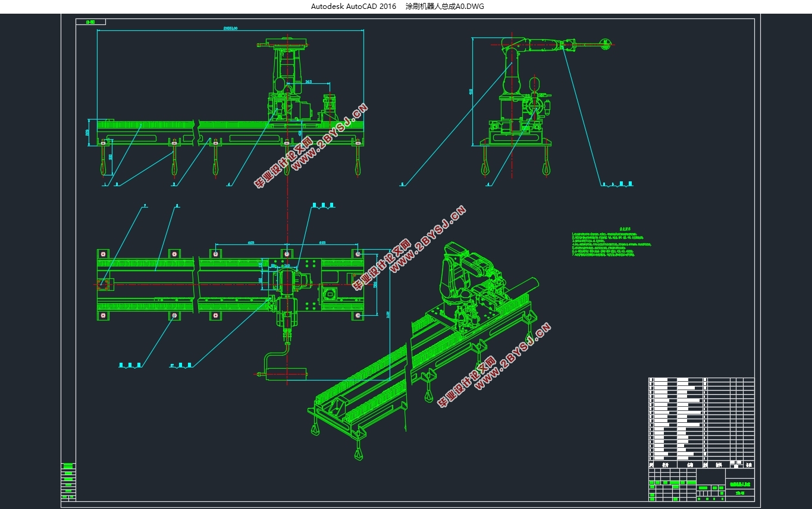The width and height of the screenshot is (812, 509).
Task: Select the break line gap in the front view rail
Action: click(x=197, y=131)
